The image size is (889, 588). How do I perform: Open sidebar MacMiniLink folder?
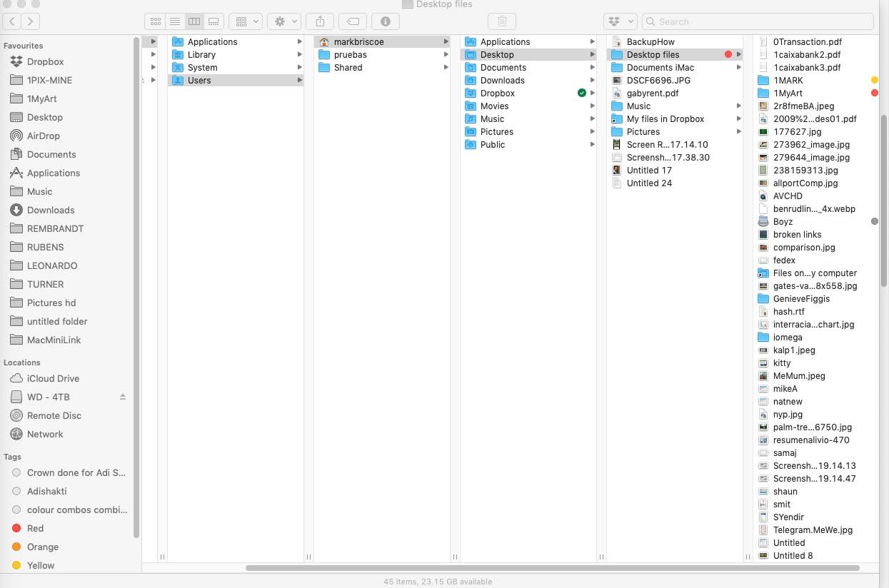coord(54,340)
